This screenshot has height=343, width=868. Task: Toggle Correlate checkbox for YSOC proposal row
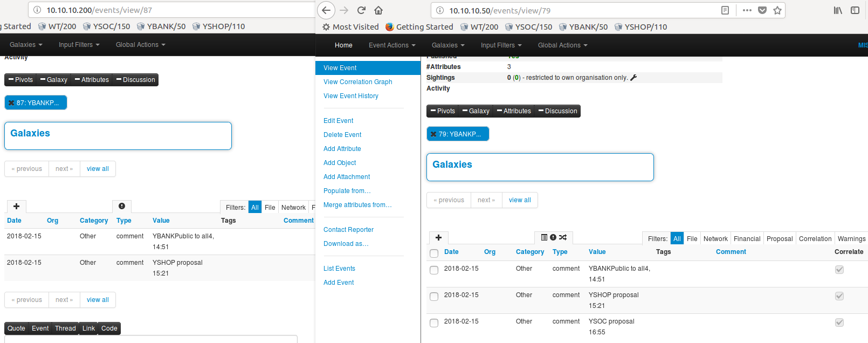(x=839, y=323)
